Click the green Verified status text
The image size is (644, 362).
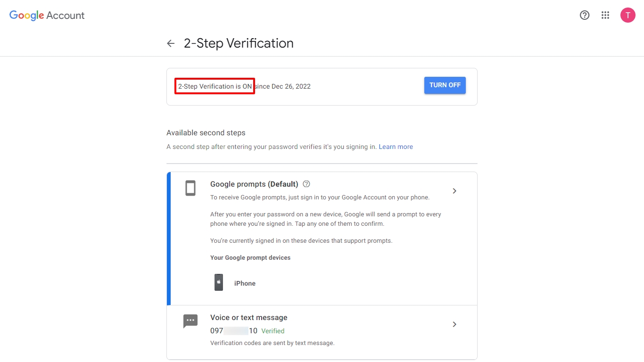(x=273, y=331)
